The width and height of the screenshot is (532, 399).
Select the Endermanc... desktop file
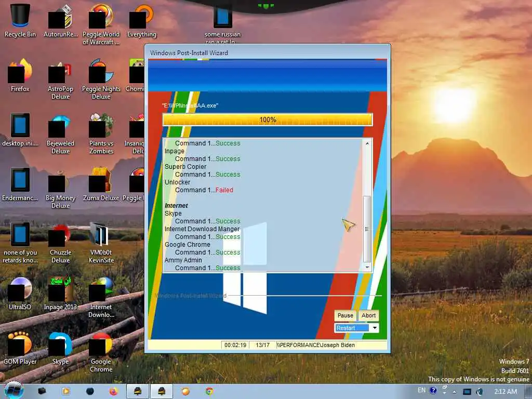(20, 184)
